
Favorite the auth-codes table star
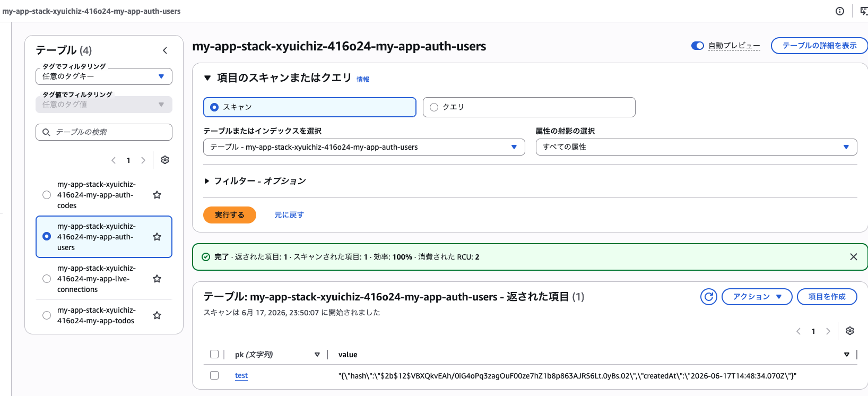pos(157,195)
